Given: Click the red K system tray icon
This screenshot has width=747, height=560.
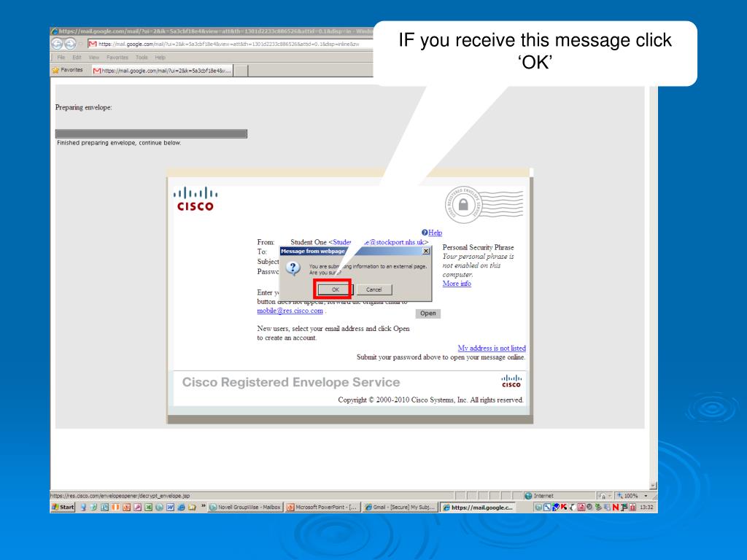Looking at the screenshot, I should click(x=564, y=507).
